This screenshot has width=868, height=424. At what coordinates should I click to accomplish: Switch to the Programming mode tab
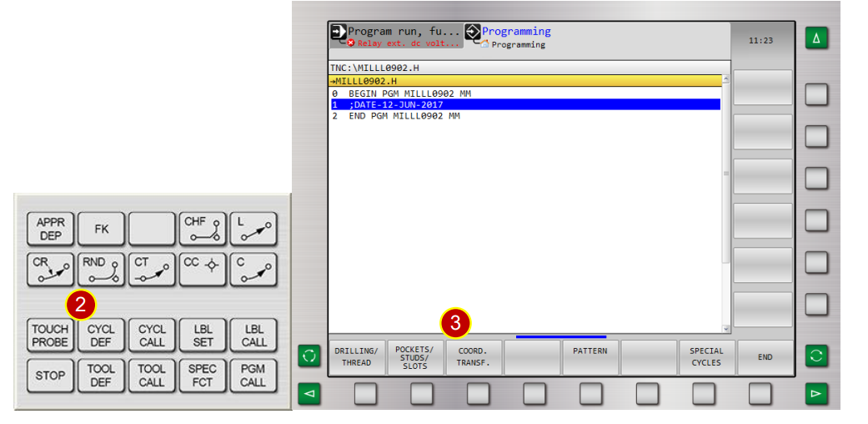[x=508, y=37]
